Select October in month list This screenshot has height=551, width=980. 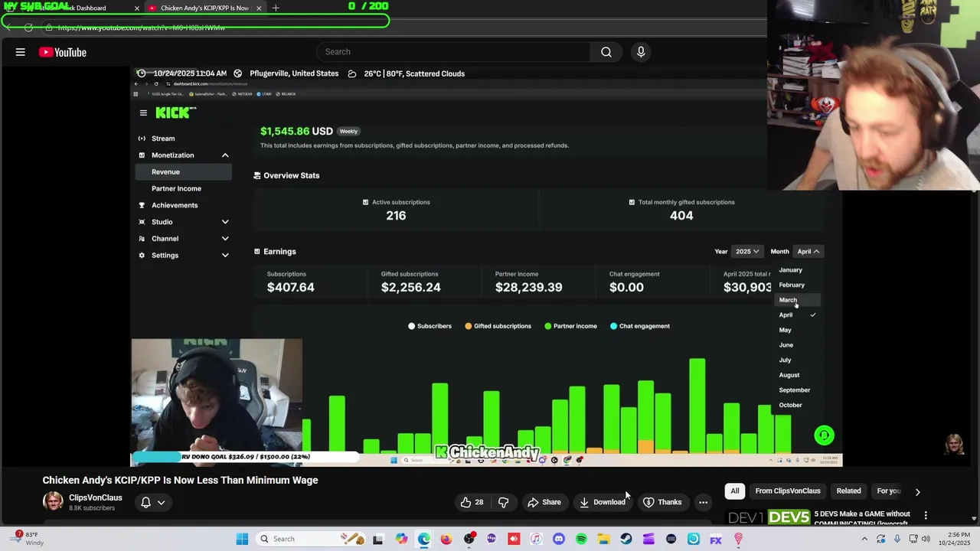[x=791, y=405]
